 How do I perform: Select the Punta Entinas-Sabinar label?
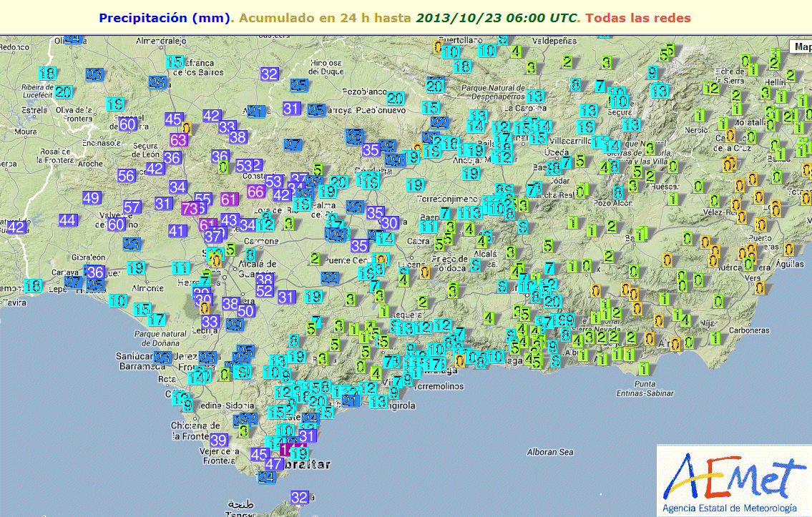tap(645, 389)
